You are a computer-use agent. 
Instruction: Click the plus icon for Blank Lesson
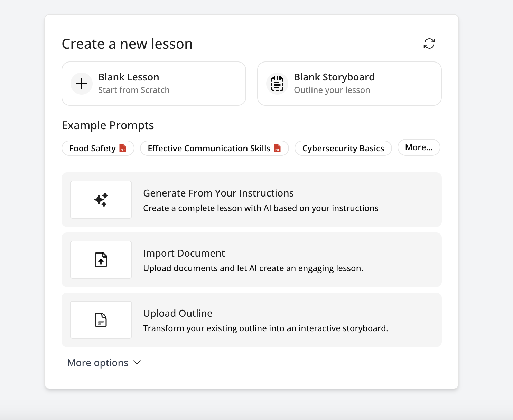click(82, 84)
